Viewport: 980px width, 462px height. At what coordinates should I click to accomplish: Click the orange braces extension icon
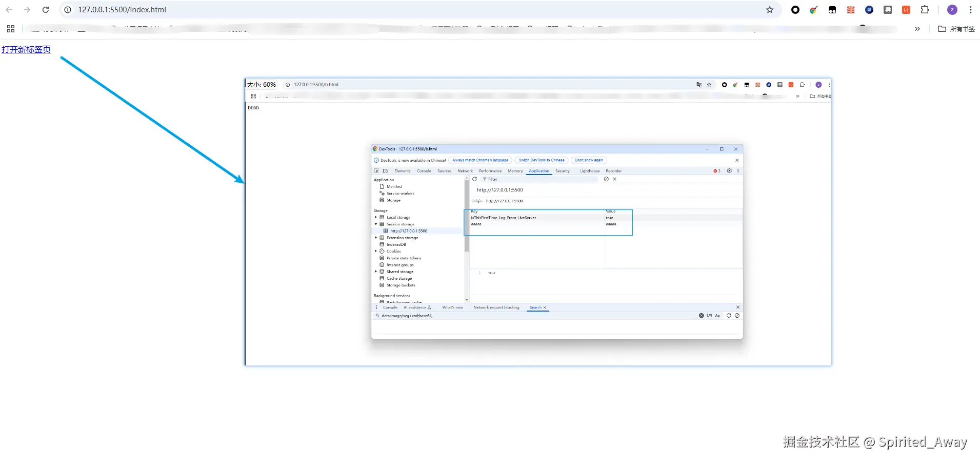click(x=906, y=10)
